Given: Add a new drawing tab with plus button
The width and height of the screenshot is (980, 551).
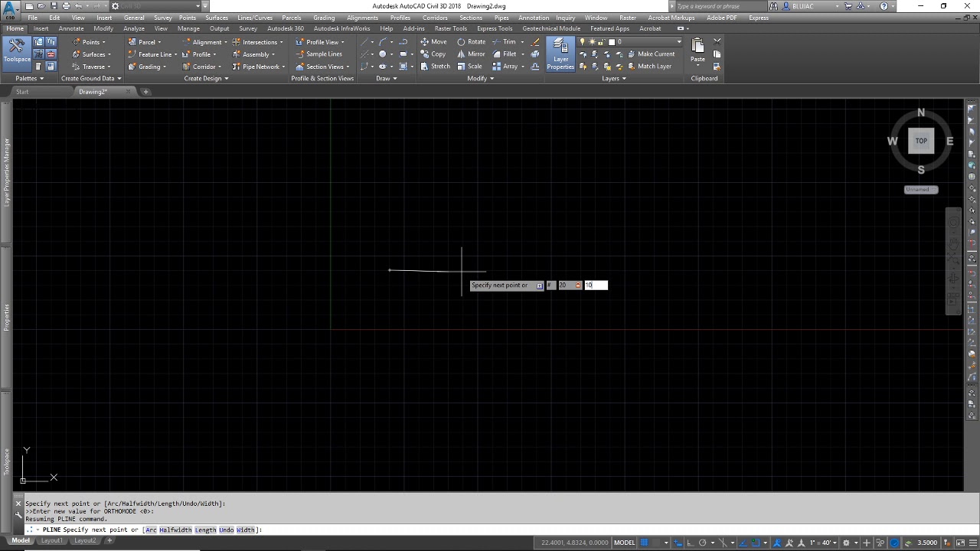Looking at the screenshot, I should [x=145, y=92].
